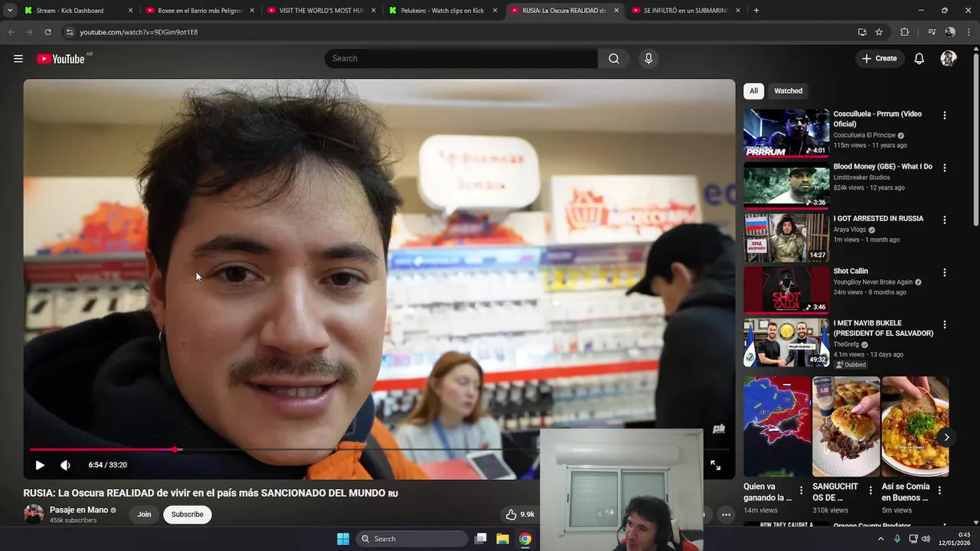Join the Pasaje en Mano channel
The width and height of the screenshot is (980, 551).
point(144,514)
